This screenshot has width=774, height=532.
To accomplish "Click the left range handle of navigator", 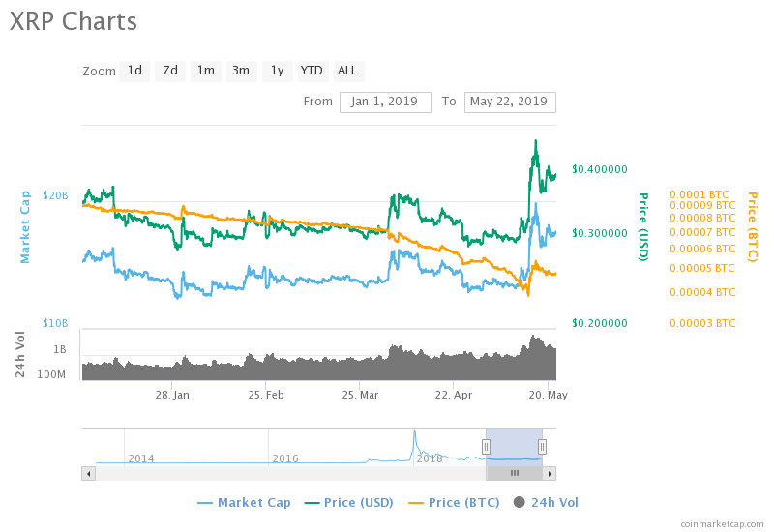I will [486, 447].
